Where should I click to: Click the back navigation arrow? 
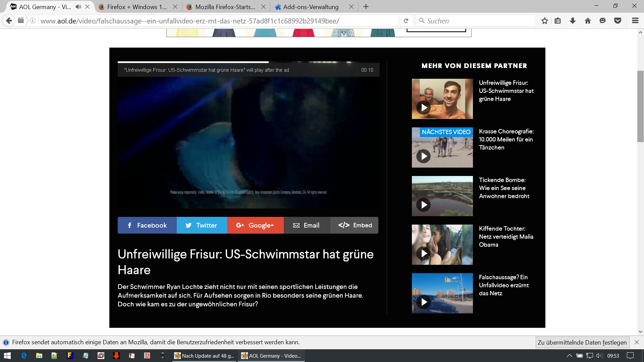[x=9, y=21]
